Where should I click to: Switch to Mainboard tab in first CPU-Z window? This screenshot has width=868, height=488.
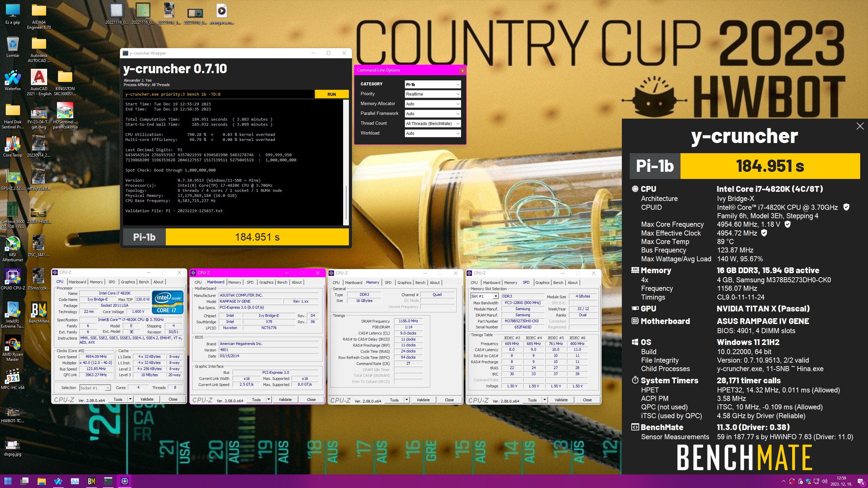[77, 282]
